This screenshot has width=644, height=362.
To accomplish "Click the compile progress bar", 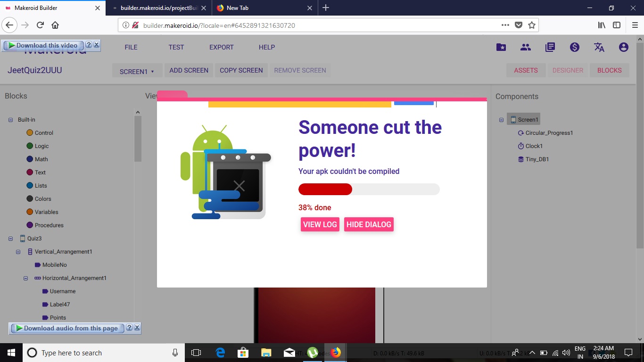I will click(369, 189).
